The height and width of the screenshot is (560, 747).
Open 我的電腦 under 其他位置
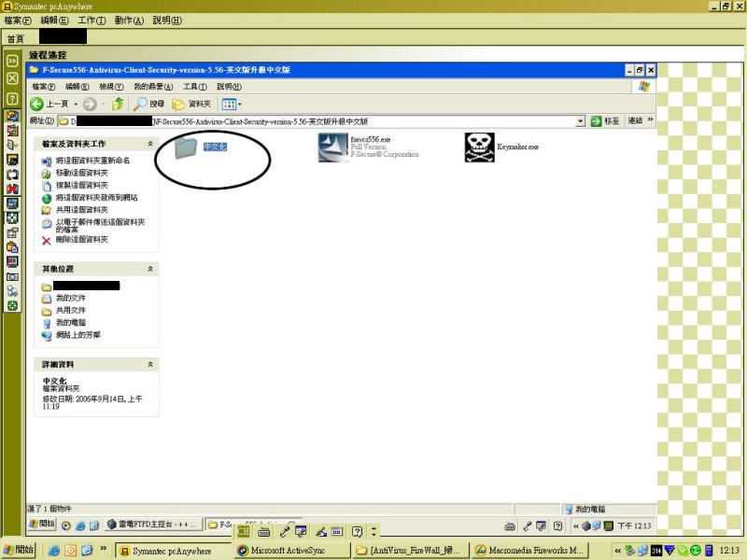(71, 323)
